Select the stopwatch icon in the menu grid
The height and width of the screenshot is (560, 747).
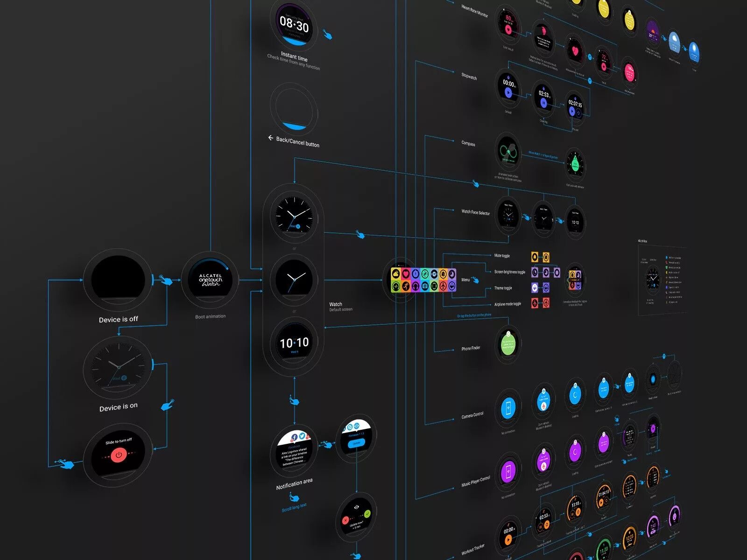point(416,274)
